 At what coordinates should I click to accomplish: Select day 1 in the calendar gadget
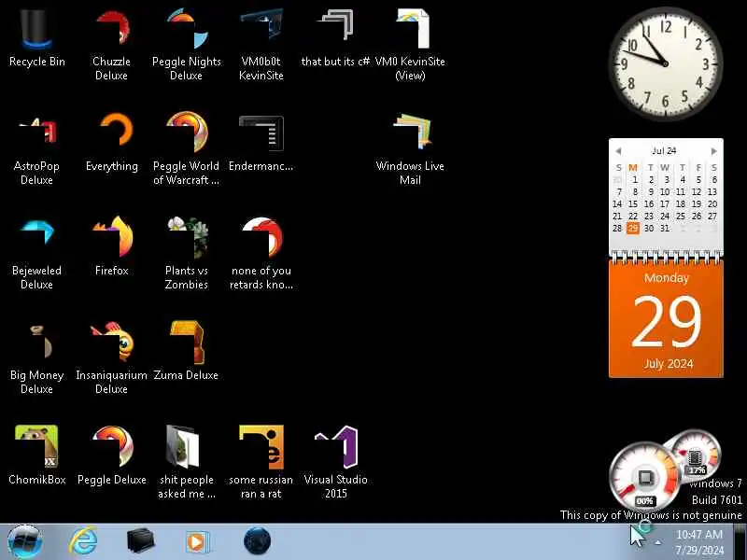click(x=635, y=179)
